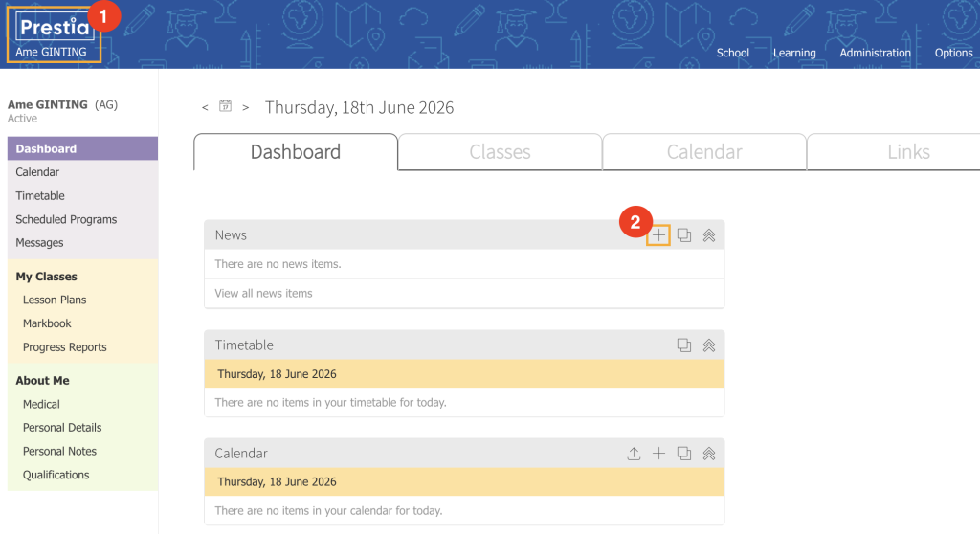Open the Administration menu
The height and width of the screenshot is (534, 980).
[x=875, y=54]
